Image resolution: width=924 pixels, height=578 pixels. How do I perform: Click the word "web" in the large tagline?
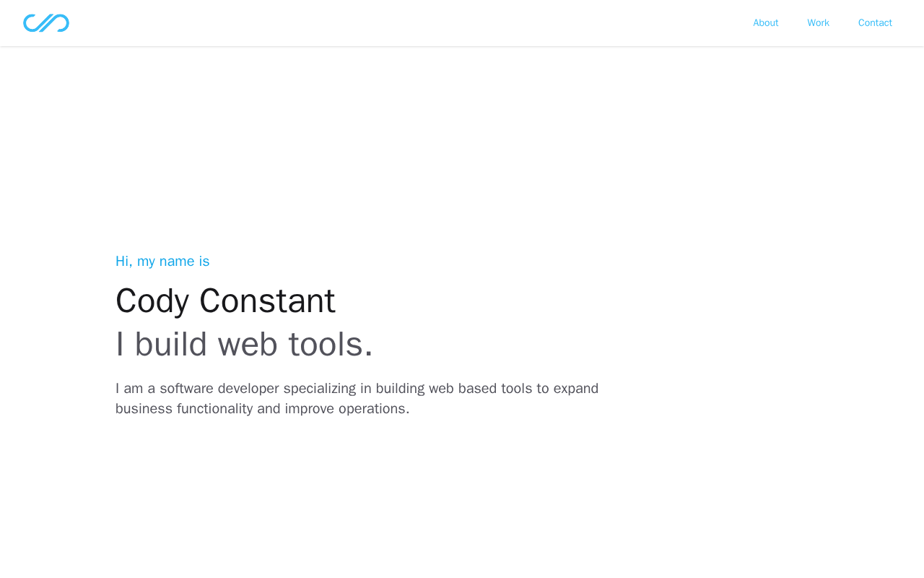point(248,345)
